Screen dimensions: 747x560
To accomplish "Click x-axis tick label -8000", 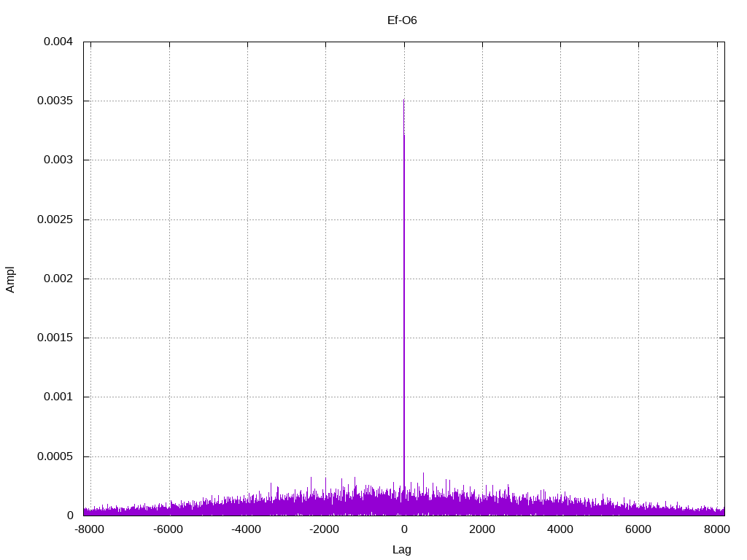I will coord(90,529).
